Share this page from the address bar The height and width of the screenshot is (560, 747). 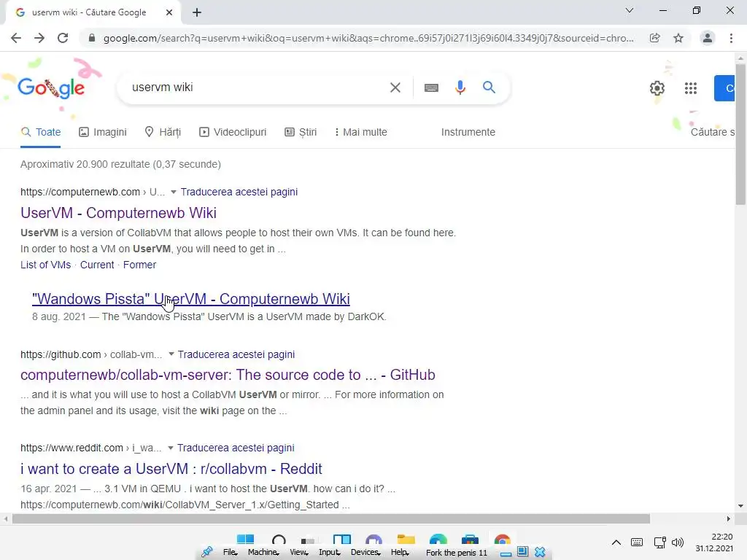click(x=655, y=38)
